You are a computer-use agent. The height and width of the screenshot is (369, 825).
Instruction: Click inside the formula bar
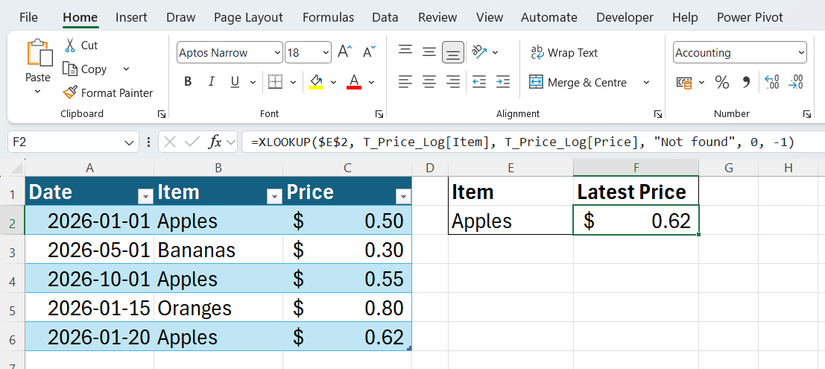pos(533,142)
